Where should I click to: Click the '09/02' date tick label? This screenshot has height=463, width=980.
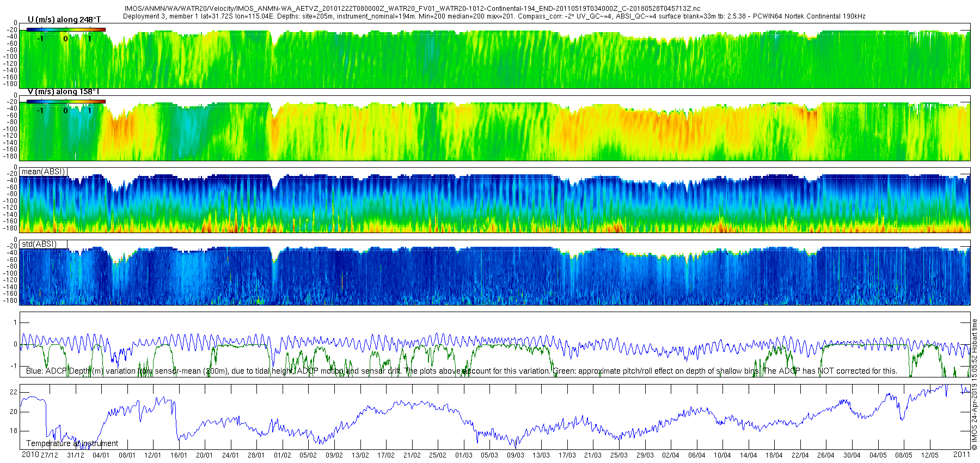pyautogui.click(x=334, y=455)
